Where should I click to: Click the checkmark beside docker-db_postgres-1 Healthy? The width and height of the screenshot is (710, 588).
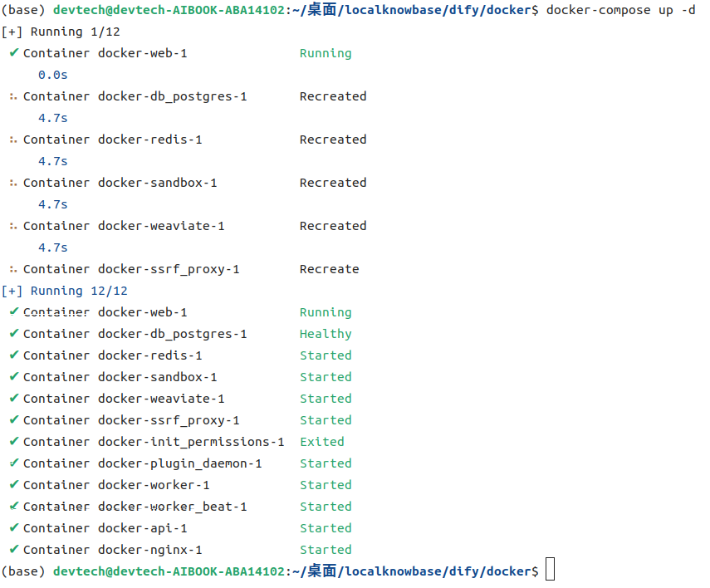click(14, 333)
